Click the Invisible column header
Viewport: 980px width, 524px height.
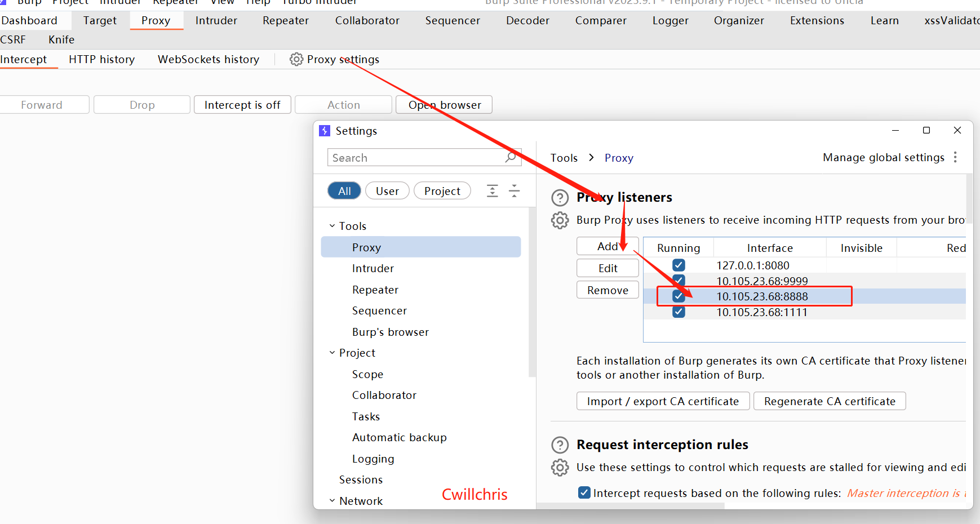[861, 248]
